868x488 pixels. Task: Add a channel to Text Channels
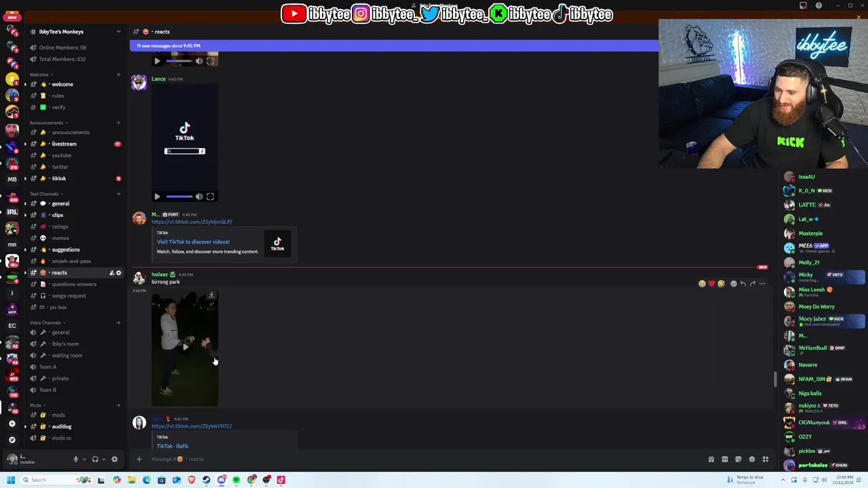click(x=118, y=194)
